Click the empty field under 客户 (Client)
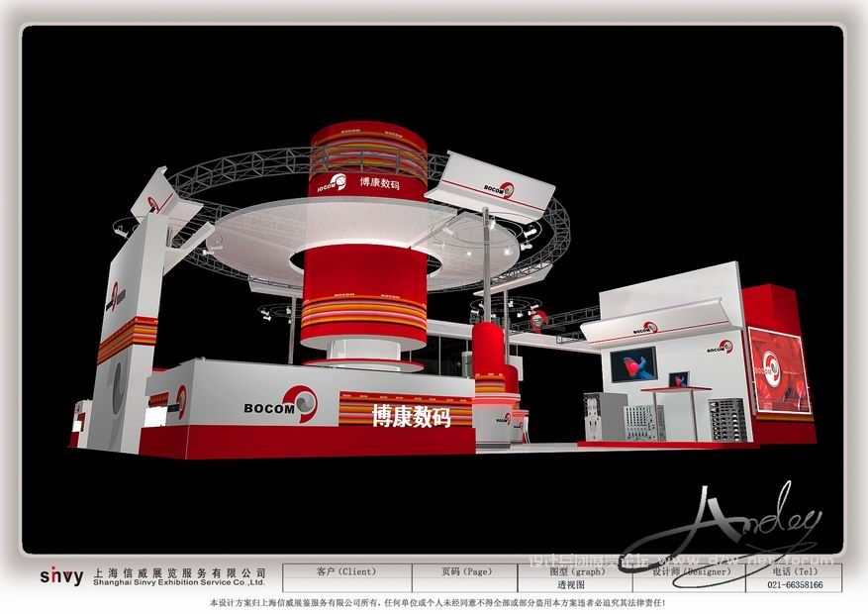Image resolution: width=868 pixels, height=614 pixels. (345, 585)
